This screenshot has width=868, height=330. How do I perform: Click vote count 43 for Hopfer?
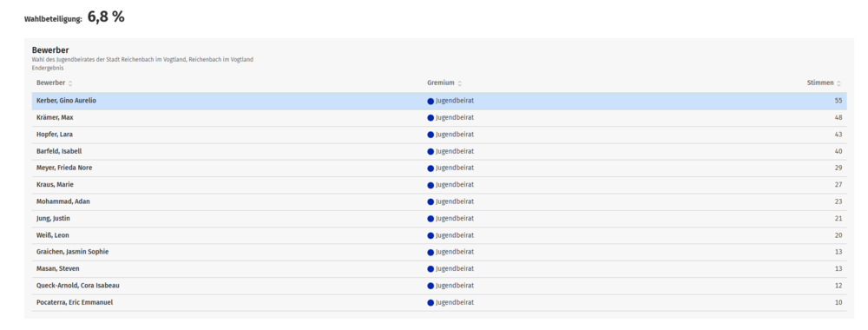[x=838, y=135]
